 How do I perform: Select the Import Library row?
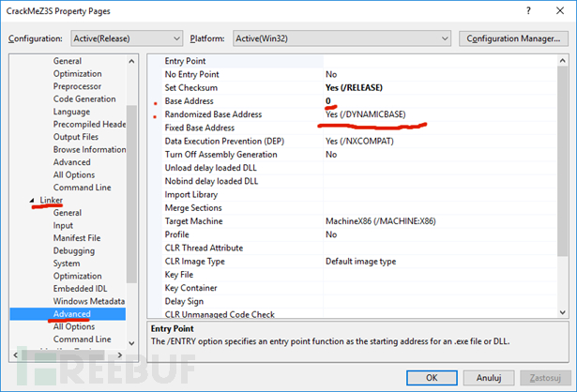359,194
